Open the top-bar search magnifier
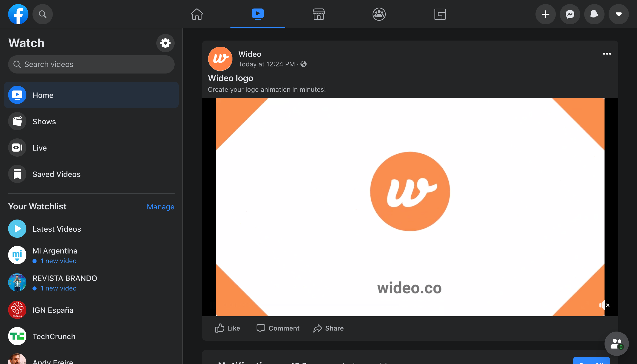This screenshot has width=637, height=364. pos(43,14)
